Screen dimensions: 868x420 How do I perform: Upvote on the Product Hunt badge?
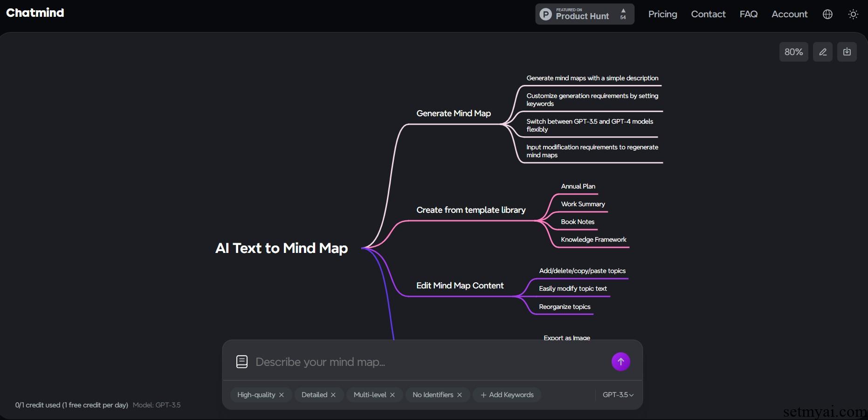click(x=623, y=14)
